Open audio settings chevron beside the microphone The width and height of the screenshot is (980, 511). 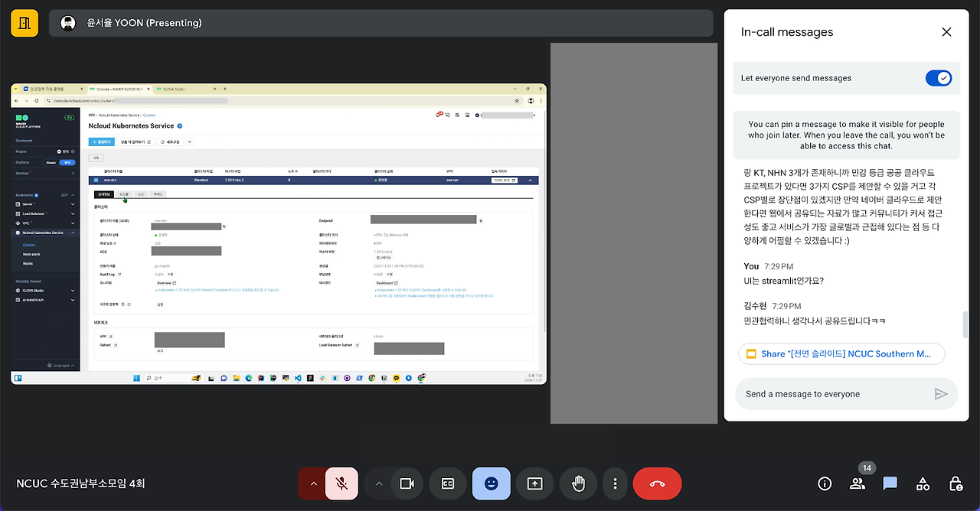[312, 483]
